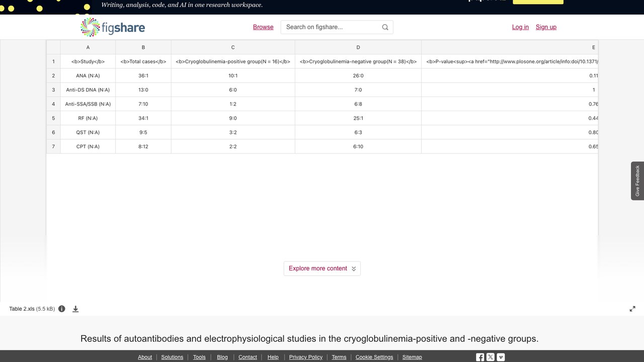Select column C header
The image size is (644, 362).
pos(233,47)
